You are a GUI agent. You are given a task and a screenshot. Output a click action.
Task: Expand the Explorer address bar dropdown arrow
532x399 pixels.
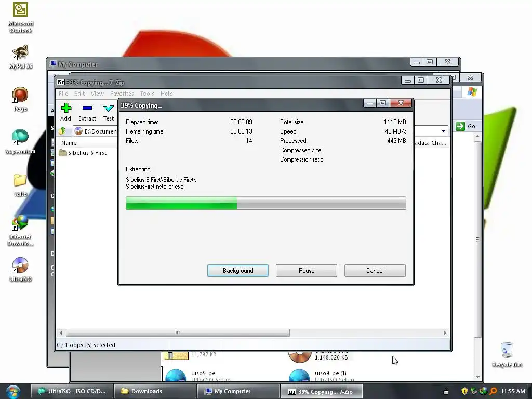(443, 131)
